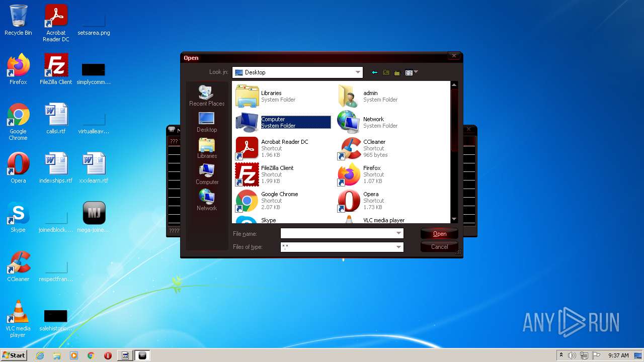Select Libraries system folder in file list
The image size is (644, 362).
pos(283,96)
